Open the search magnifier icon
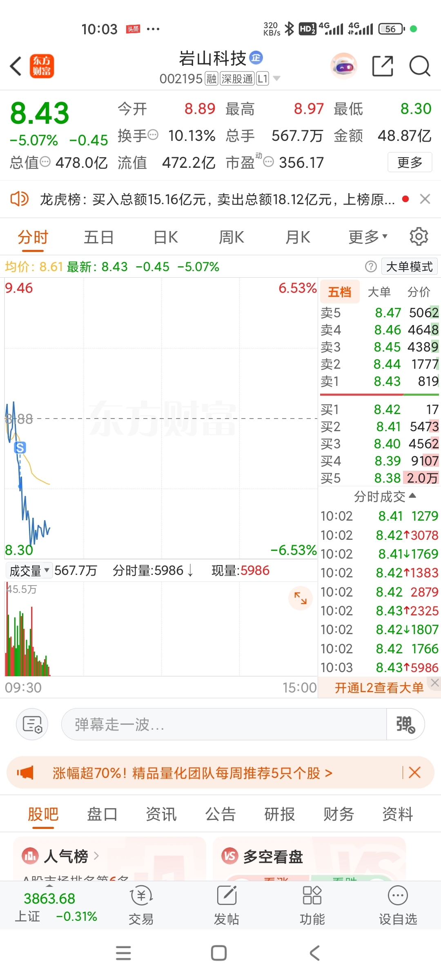Screen dimensions: 441x980 pos(420,66)
